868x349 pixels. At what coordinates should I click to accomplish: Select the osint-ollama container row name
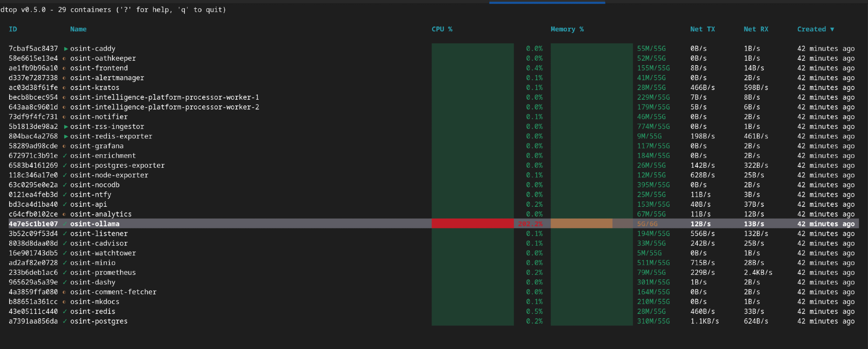click(x=95, y=224)
